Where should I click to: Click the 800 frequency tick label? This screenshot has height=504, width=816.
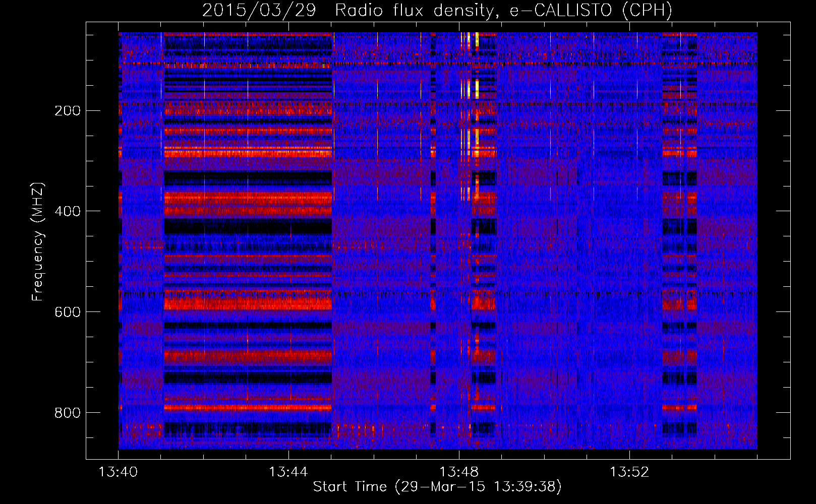click(68, 413)
